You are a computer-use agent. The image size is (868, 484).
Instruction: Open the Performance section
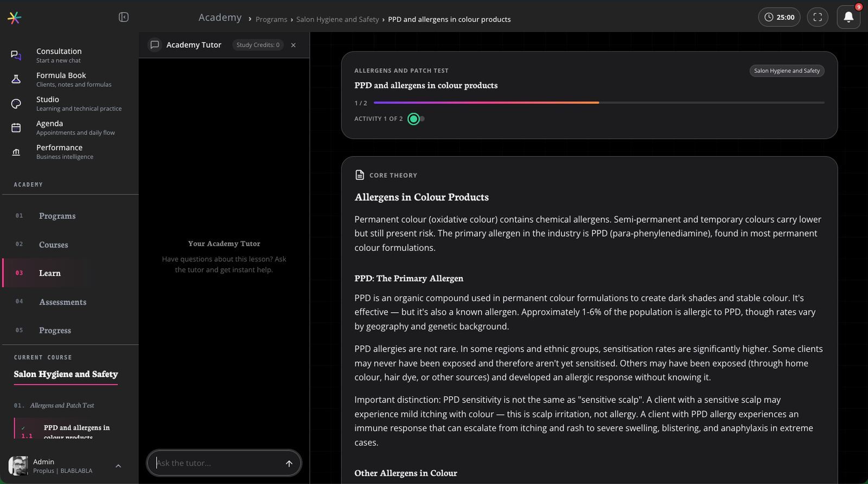[71, 152]
